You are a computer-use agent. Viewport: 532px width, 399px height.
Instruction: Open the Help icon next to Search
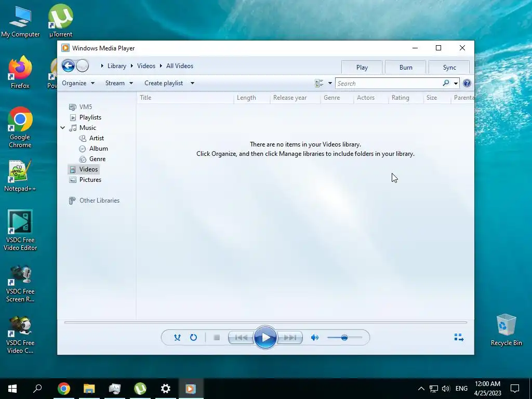(x=467, y=83)
